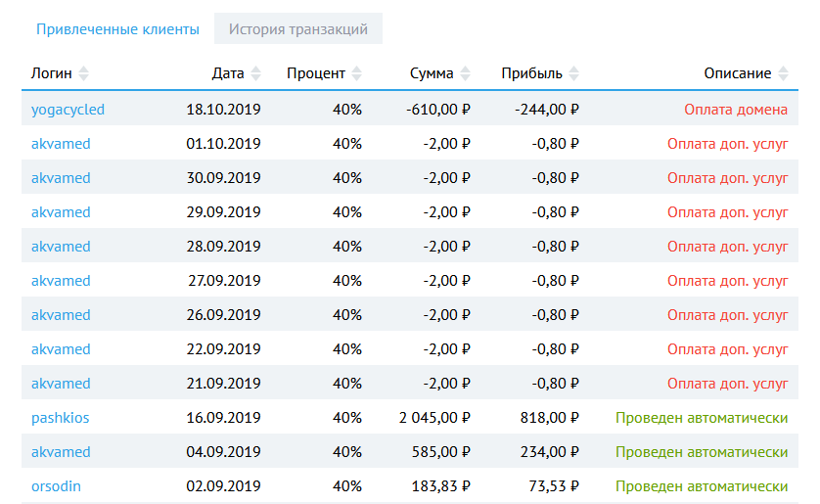Open the История транзакций tab
This screenshot has width=820, height=504.
click(x=298, y=28)
